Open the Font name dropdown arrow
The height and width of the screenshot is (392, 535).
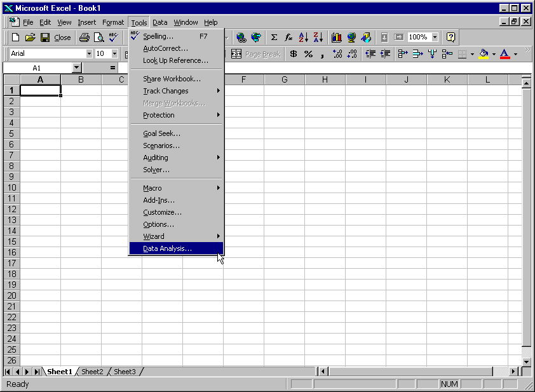(x=89, y=53)
